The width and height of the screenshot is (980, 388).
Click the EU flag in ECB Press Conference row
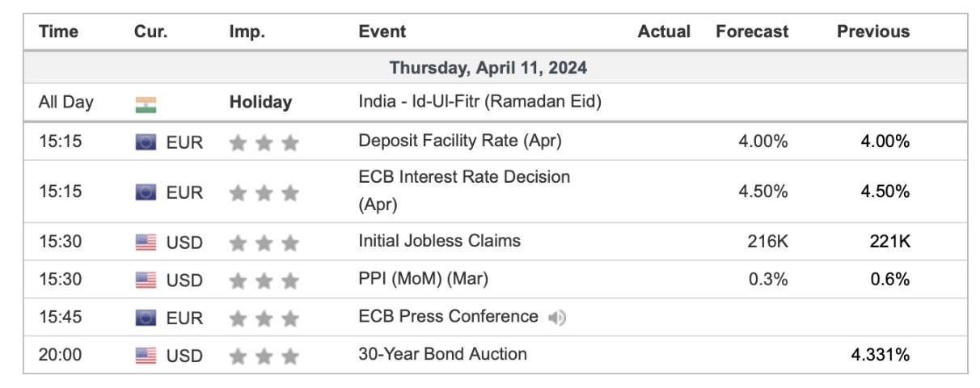(x=146, y=317)
